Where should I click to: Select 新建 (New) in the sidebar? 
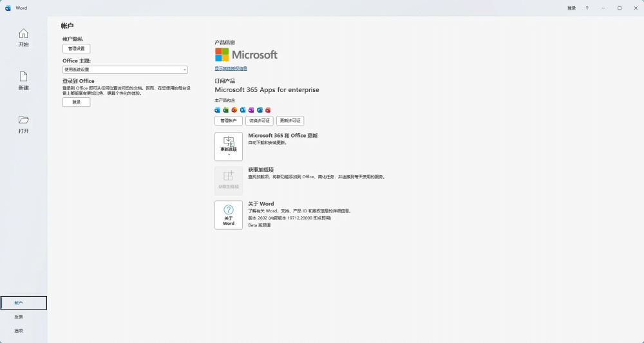23,81
